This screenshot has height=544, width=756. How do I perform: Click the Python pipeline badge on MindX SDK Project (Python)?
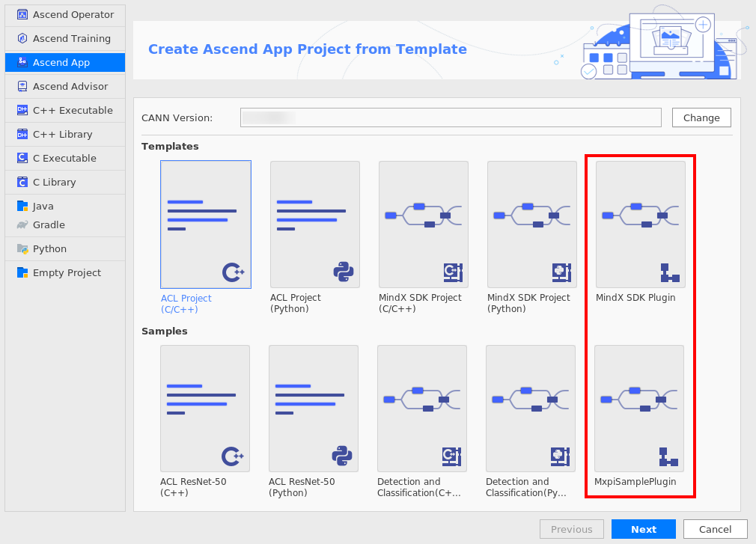[x=561, y=272]
